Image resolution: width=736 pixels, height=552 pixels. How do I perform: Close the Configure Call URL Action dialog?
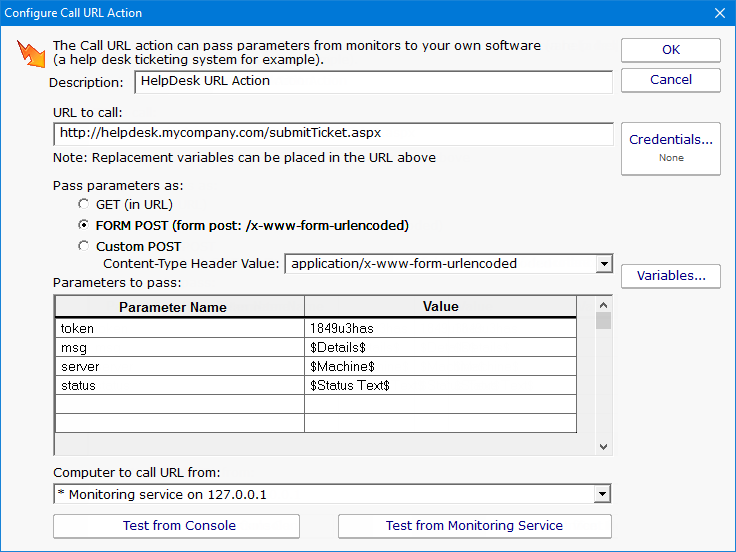tap(719, 13)
